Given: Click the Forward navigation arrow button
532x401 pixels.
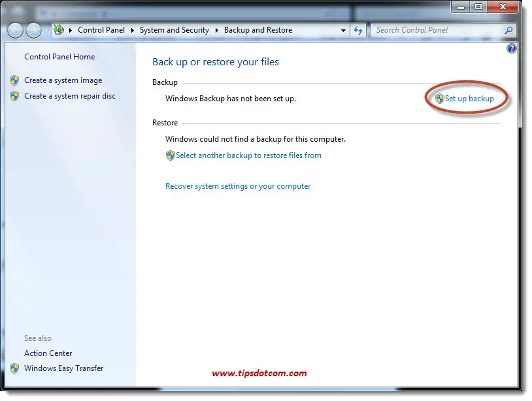Looking at the screenshot, I should (x=33, y=31).
